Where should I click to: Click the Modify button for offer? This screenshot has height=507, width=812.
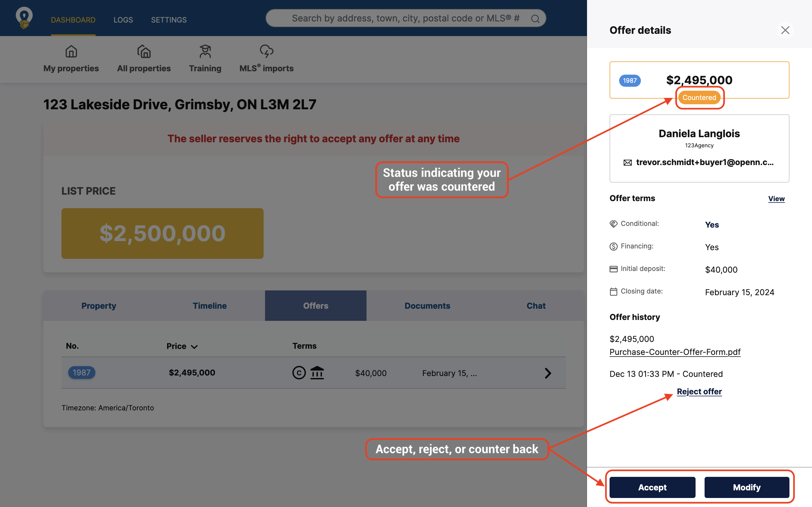747,487
